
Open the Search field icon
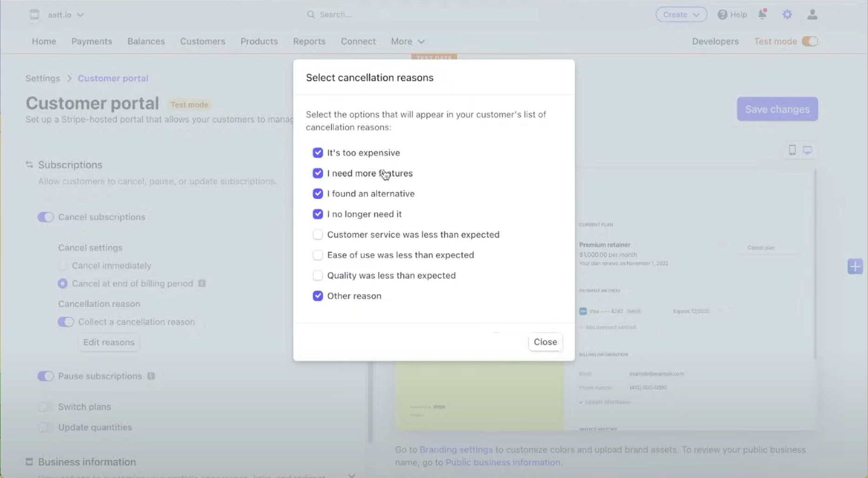[x=311, y=14]
